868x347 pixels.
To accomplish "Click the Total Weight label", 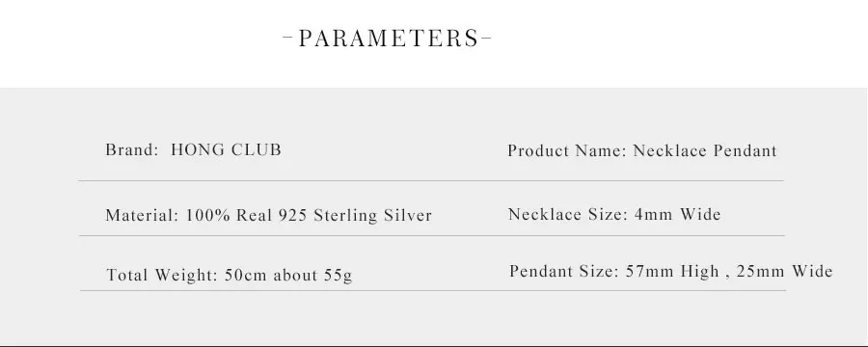I will click(162, 275).
